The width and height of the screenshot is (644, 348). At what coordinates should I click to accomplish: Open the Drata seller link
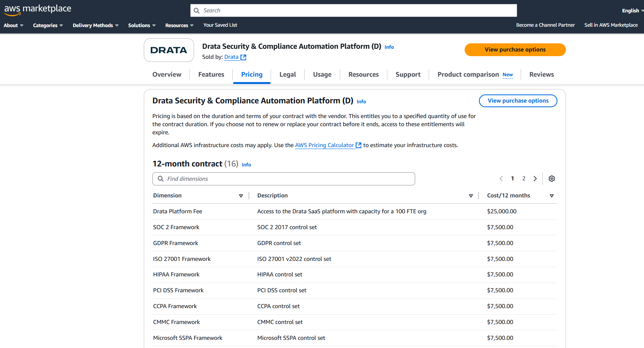231,57
